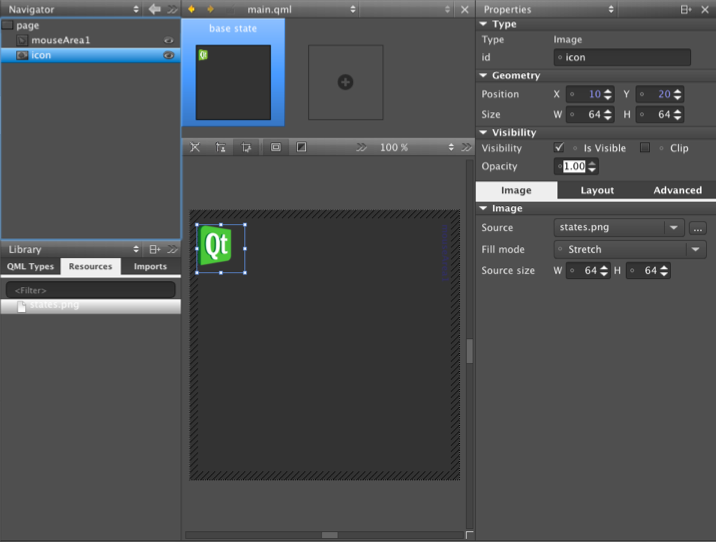The image size is (716, 542).
Task: Close the Properties panel
Action: [705, 9]
